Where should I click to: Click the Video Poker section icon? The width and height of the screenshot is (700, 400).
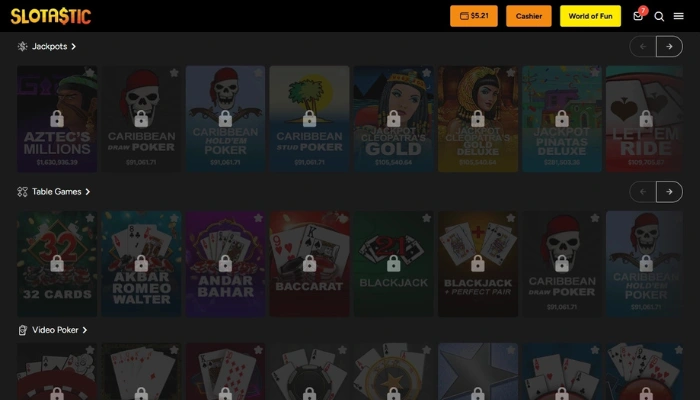coord(22,330)
